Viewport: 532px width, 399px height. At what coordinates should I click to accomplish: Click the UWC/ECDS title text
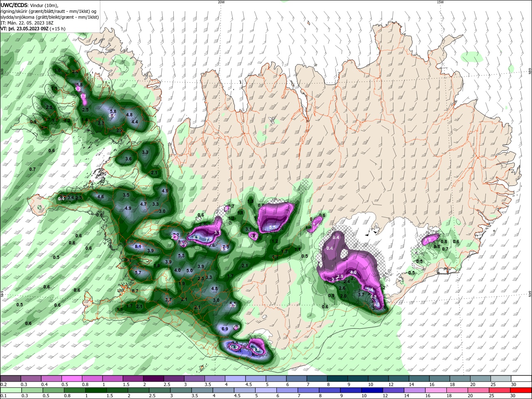point(14,5)
